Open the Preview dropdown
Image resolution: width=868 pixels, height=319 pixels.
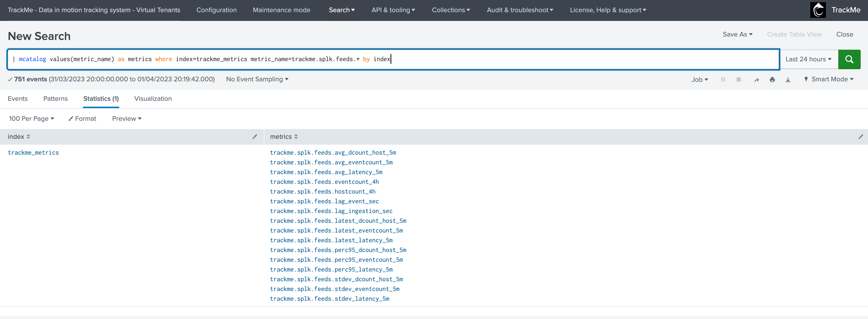tap(127, 119)
